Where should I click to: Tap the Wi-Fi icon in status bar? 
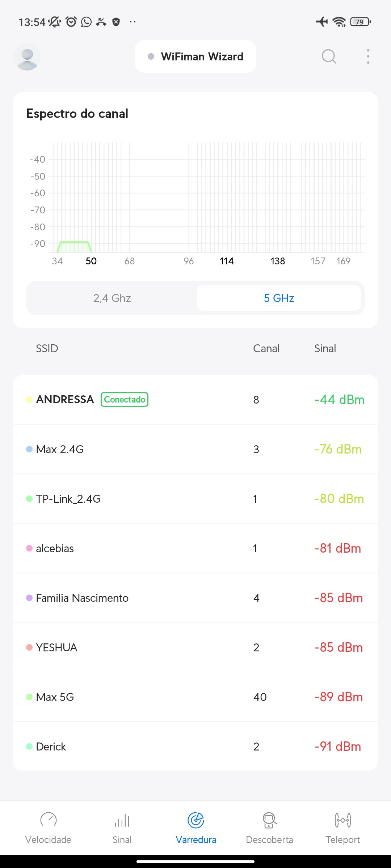pyautogui.click(x=339, y=22)
